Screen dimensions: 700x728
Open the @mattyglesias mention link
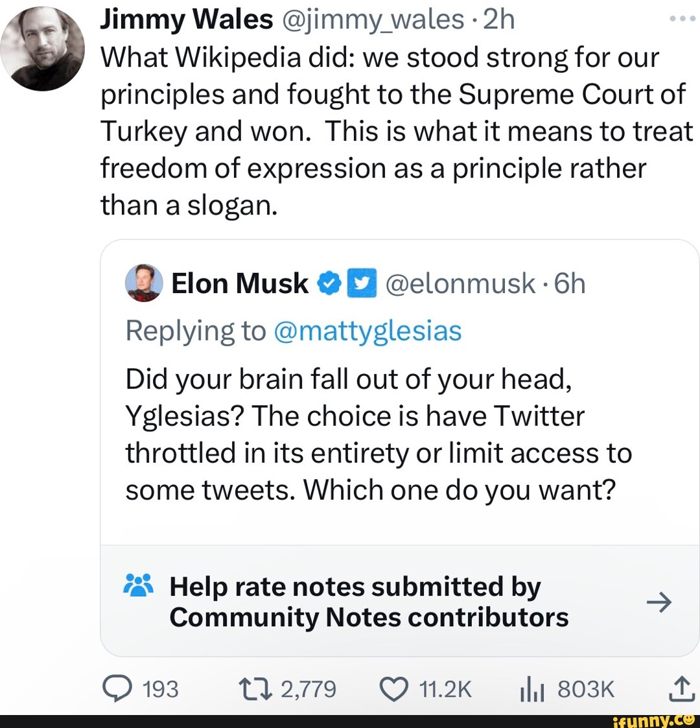click(x=367, y=331)
